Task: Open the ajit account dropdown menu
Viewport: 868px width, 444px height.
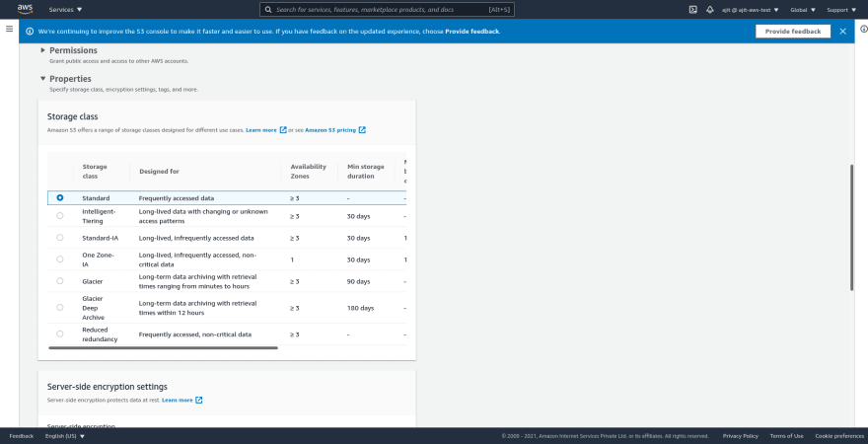Action: tap(750, 10)
